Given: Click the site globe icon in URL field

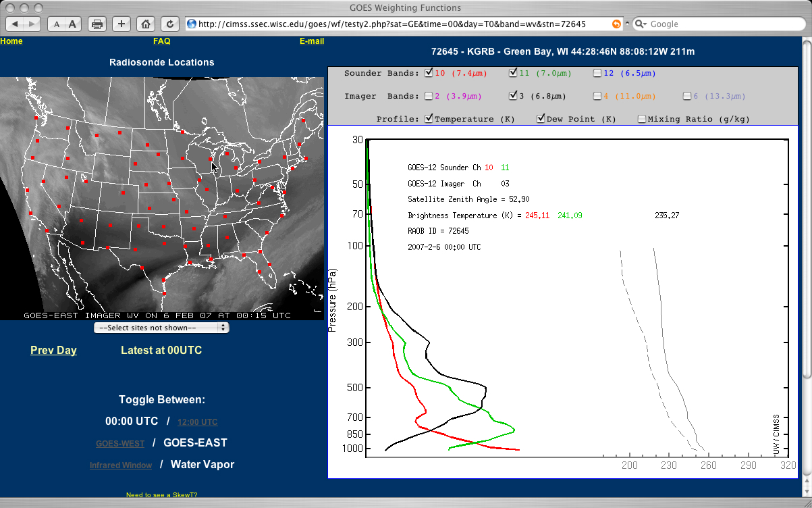Looking at the screenshot, I should pos(192,24).
